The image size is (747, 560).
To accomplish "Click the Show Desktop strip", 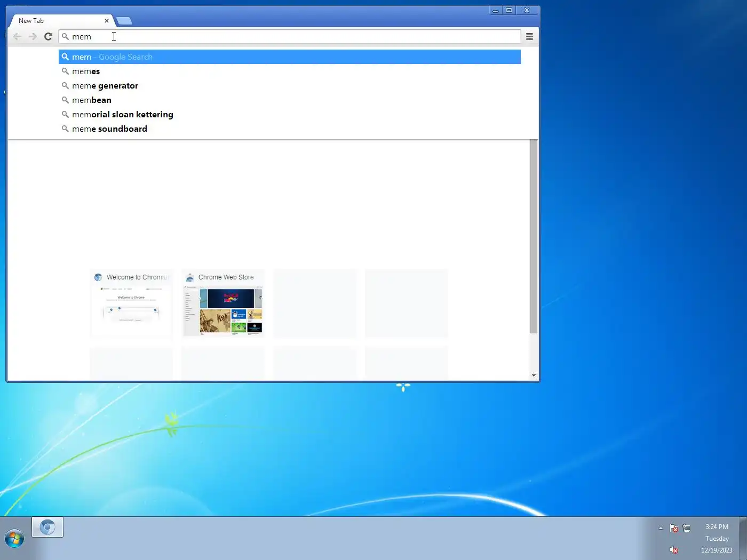I will tap(743, 538).
